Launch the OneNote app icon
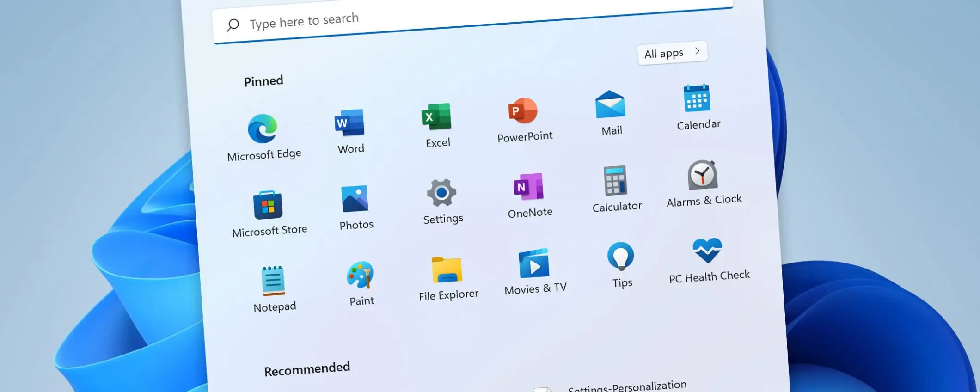Screen dimensions: 980x392 pyautogui.click(x=528, y=186)
